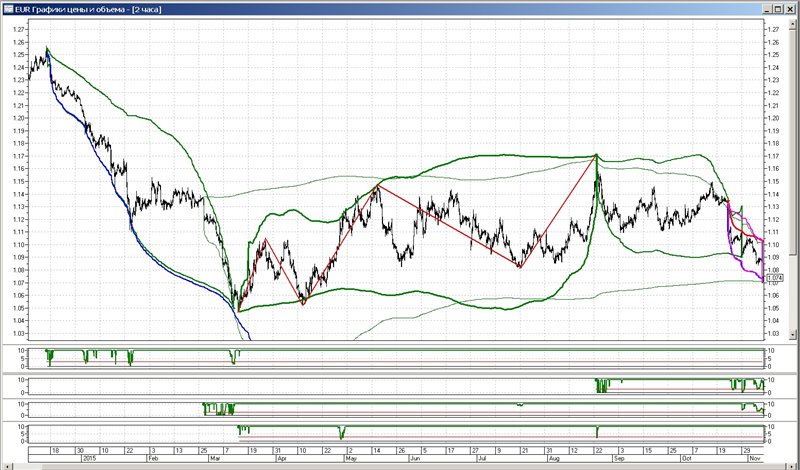This screenshot has height=470, width=800.
Task: Click the 2015 year label on time axis
Action: click(x=89, y=458)
